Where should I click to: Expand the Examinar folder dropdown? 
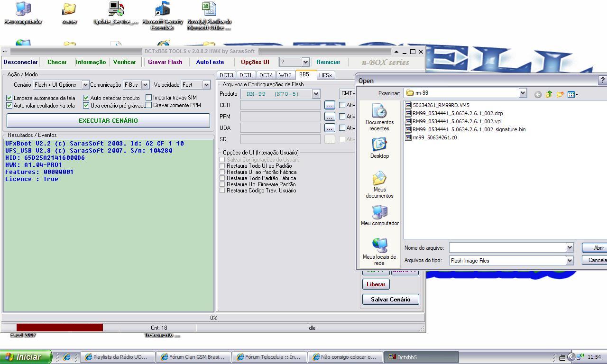[x=523, y=93]
